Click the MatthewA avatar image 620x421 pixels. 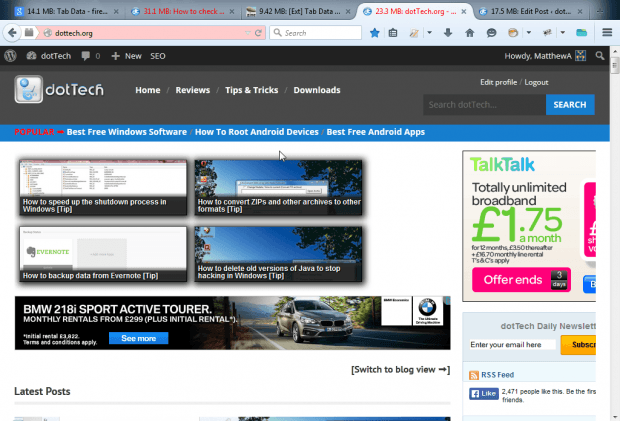point(580,56)
